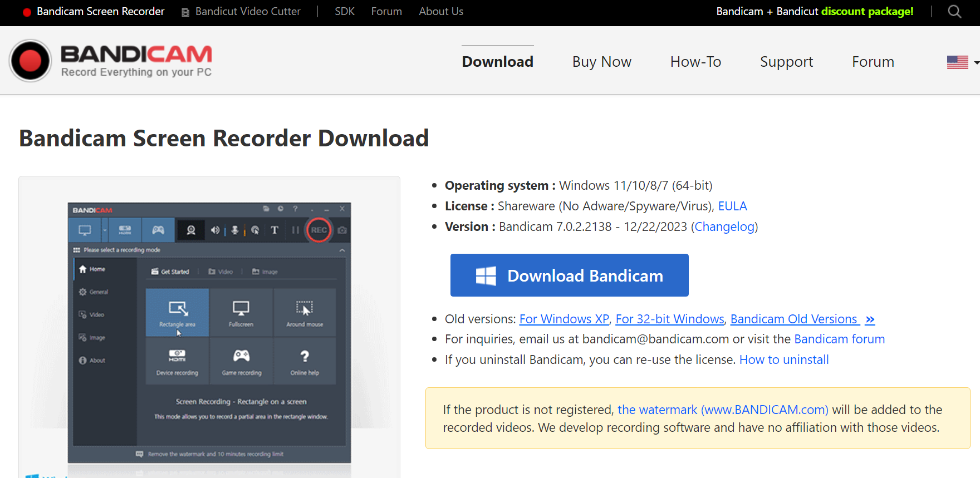Open For Windows XP old version link

pos(564,319)
